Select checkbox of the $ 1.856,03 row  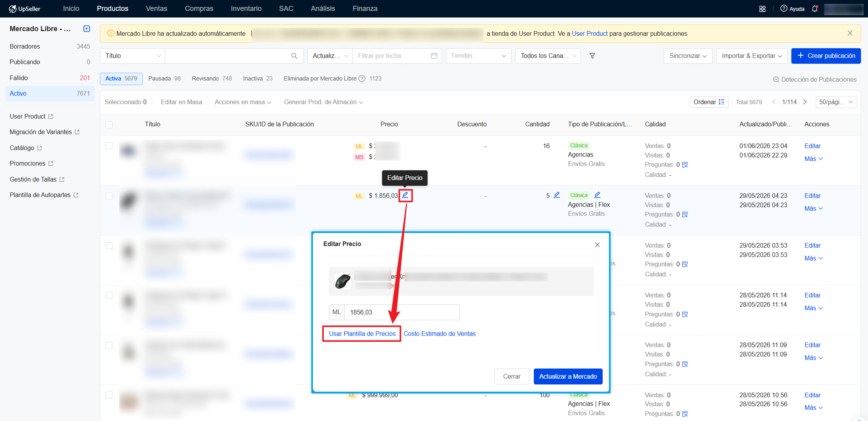(x=109, y=196)
